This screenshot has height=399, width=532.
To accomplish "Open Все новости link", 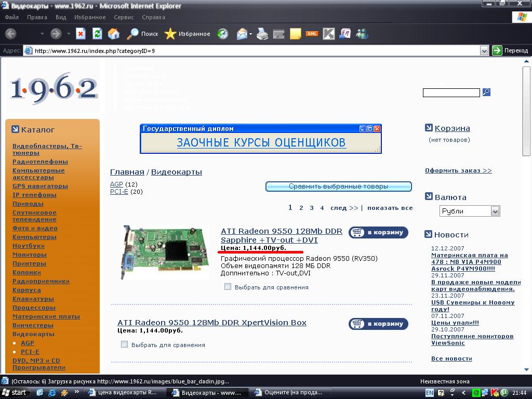I will [451, 358].
